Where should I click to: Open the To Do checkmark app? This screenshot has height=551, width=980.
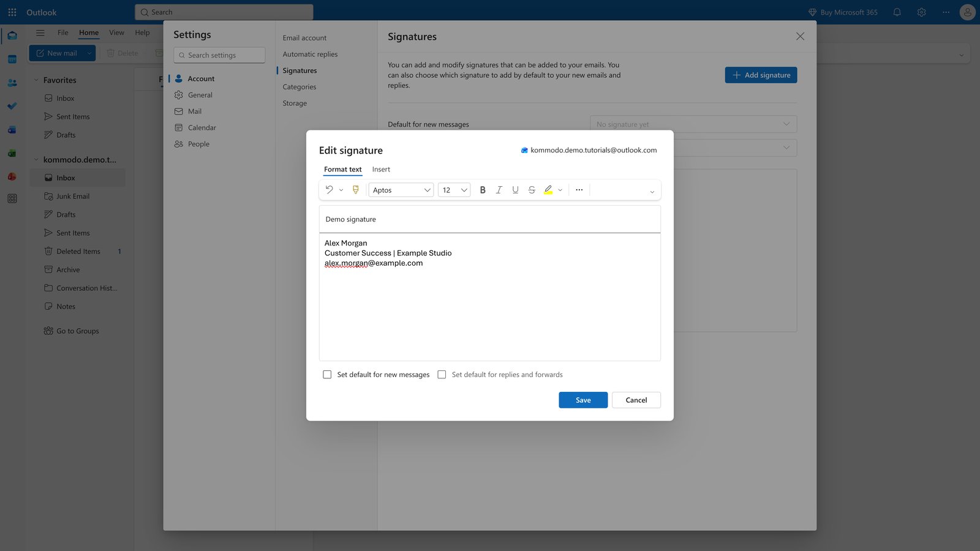click(12, 106)
